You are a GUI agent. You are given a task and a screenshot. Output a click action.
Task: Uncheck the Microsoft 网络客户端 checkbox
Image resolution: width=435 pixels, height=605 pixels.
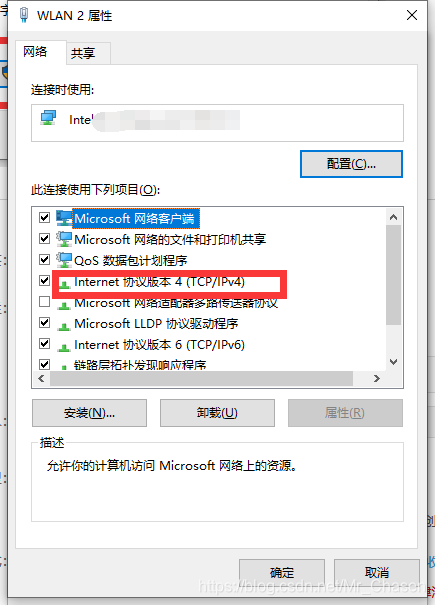44,218
